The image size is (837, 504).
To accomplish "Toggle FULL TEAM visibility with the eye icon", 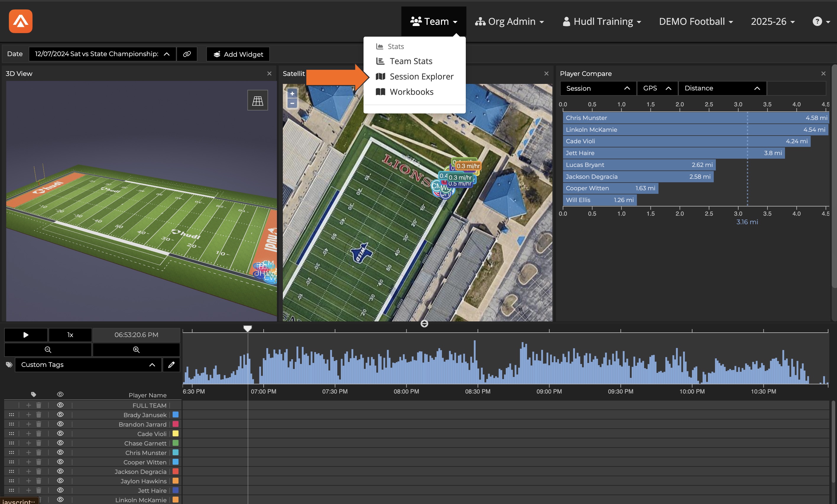I will (60, 405).
